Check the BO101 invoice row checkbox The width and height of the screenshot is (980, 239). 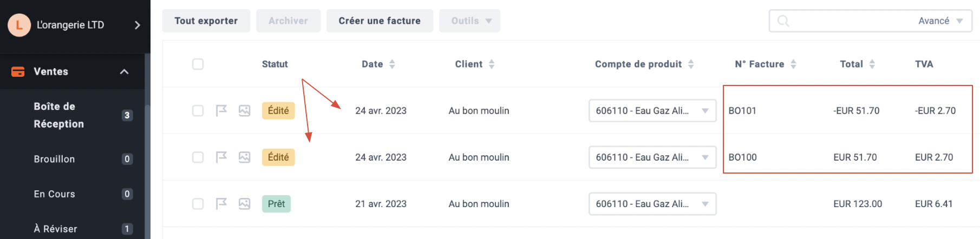[198, 111]
